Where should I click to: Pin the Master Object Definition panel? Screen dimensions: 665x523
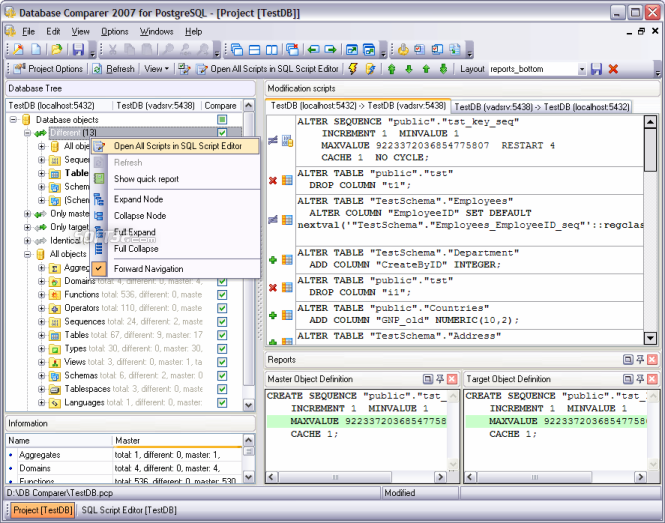pyautogui.click(x=440, y=379)
